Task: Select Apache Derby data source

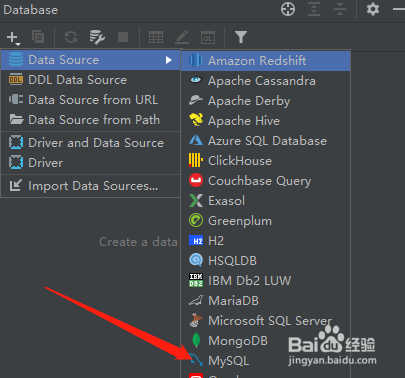Action: coord(266,101)
